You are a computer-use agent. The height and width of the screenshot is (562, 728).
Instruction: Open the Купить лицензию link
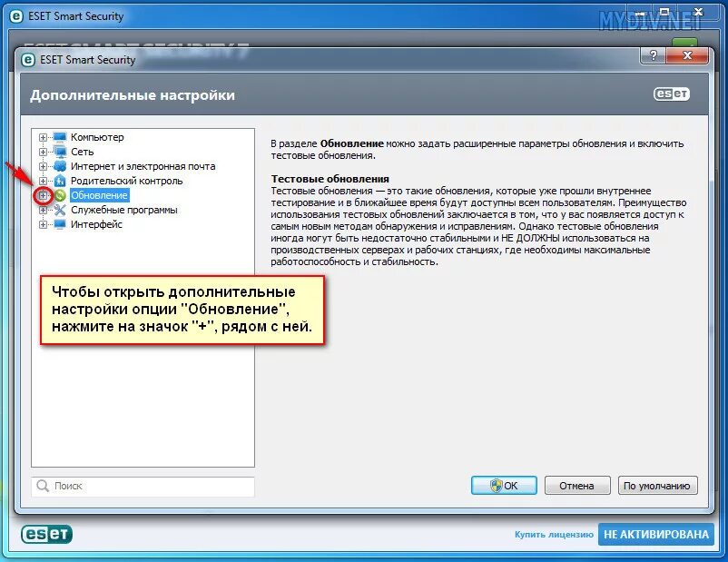point(554,534)
